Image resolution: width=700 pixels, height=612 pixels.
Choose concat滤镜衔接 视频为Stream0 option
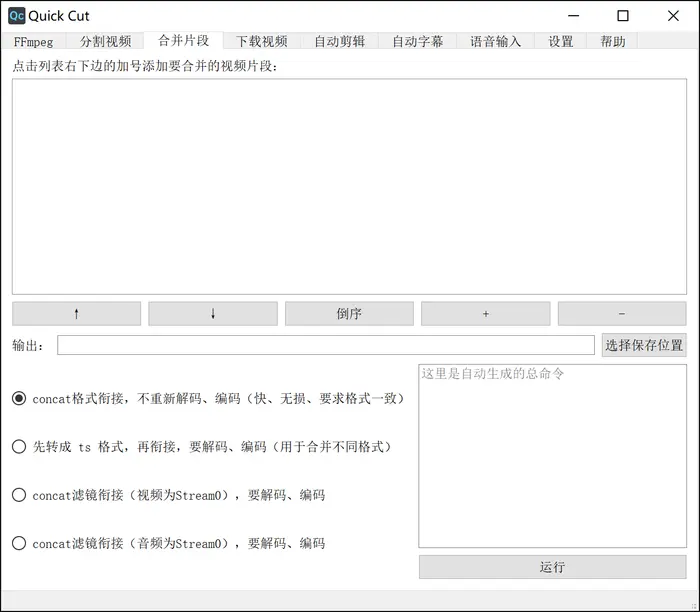point(168,495)
